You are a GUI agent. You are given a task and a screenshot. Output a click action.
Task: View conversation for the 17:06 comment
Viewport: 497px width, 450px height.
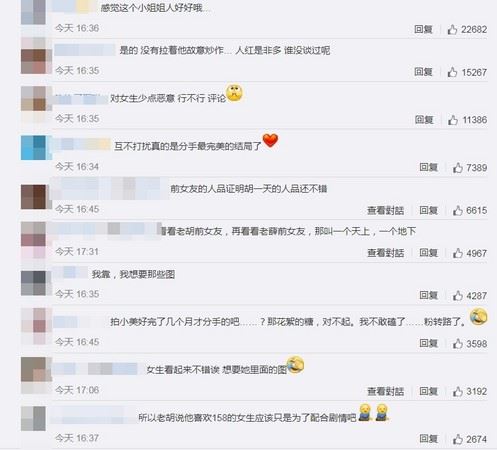385,391
